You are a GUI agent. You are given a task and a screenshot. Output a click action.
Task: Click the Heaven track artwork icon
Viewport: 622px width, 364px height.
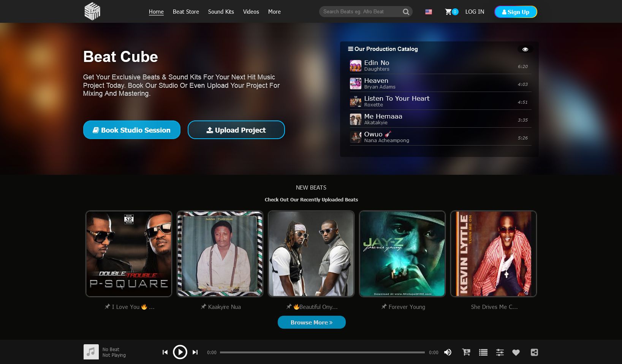pyautogui.click(x=356, y=84)
